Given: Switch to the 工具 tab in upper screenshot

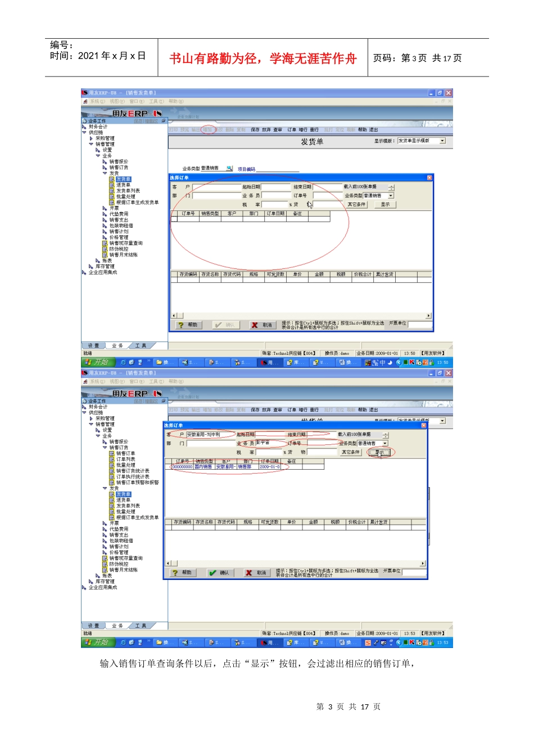Looking at the screenshot, I should click(x=140, y=345).
